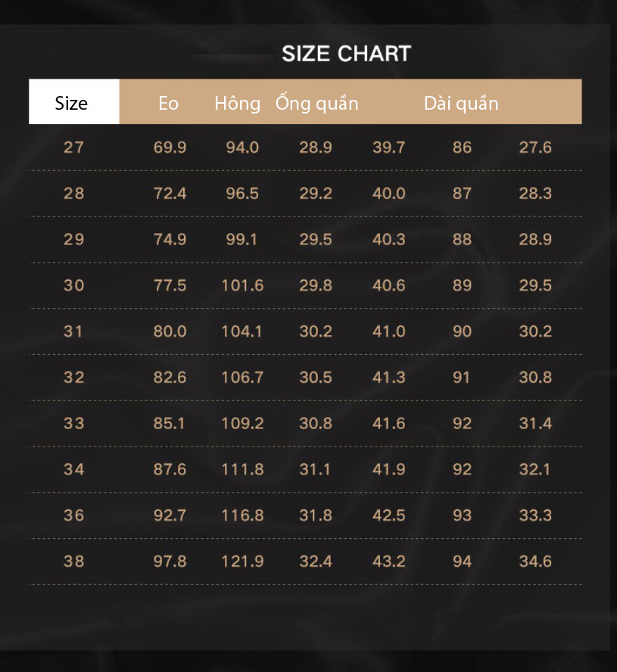Select size 28 row label
This screenshot has height=672, width=617.
click(73, 193)
